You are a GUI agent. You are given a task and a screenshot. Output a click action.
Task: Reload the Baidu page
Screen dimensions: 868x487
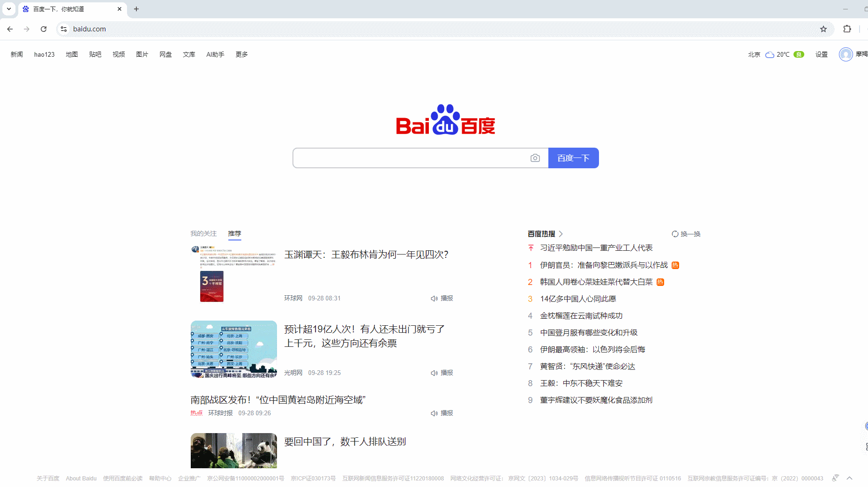(x=44, y=29)
